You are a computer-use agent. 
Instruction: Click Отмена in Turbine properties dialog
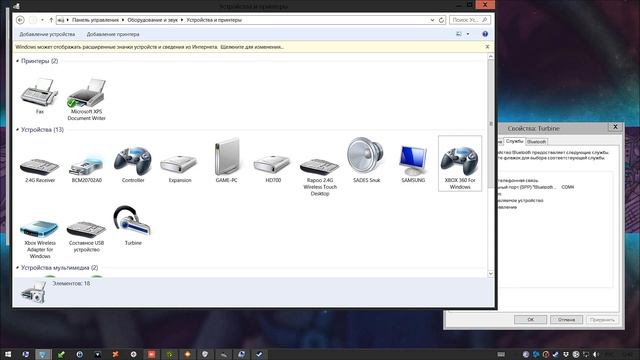[x=566, y=320]
